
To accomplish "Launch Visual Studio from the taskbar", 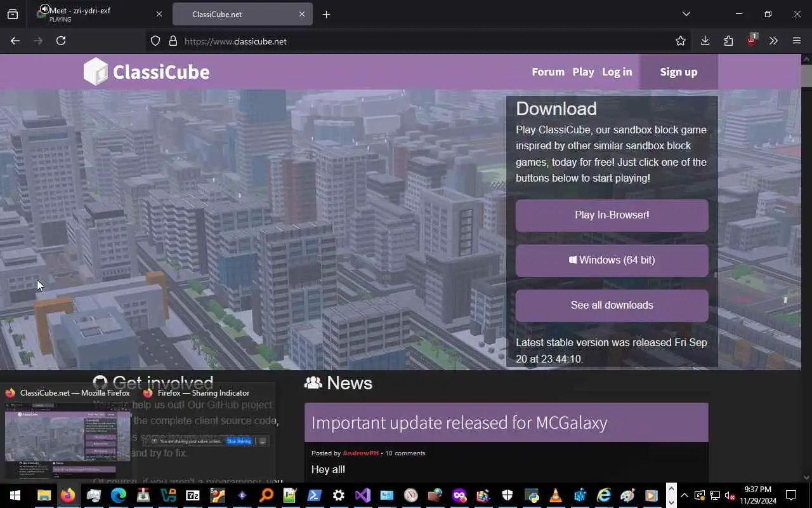I will click(x=363, y=495).
